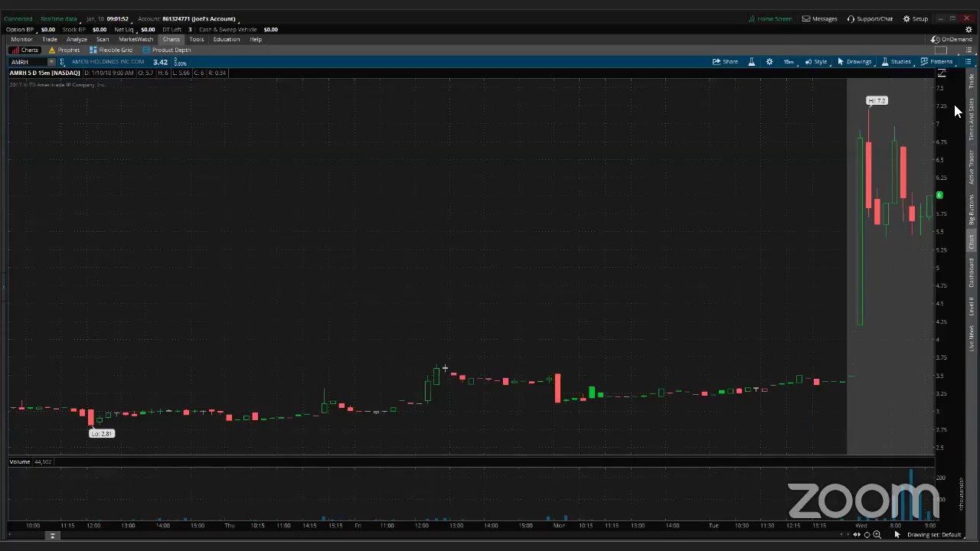This screenshot has width=980, height=551.
Task: Open the Drawing set: Default selector
Action: point(934,535)
